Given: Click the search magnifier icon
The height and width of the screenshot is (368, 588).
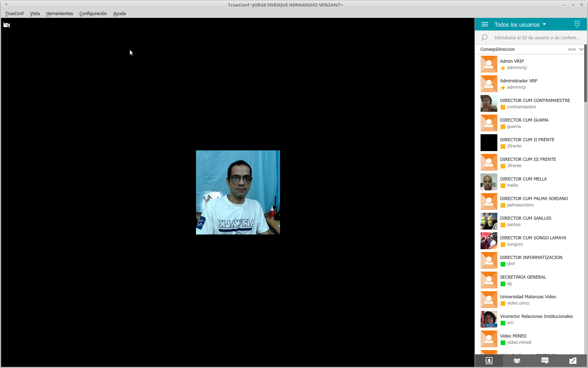Looking at the screenshot, I should point(484,38).
